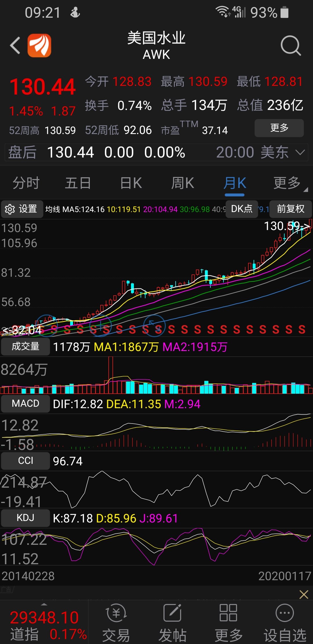Tap the end date 20200117
The image size is (313, 644).
point(285,576)
